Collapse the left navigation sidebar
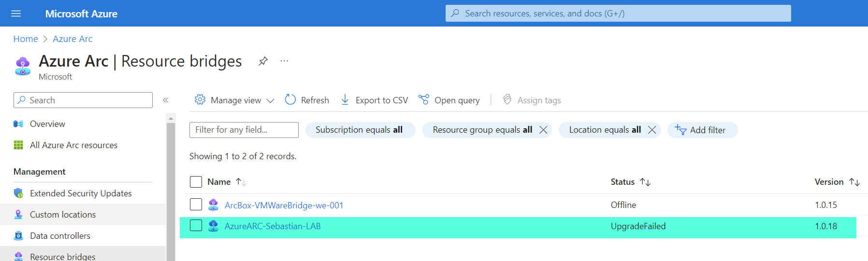The width and height of the screenshot is (868, 261). pos(165,100)
